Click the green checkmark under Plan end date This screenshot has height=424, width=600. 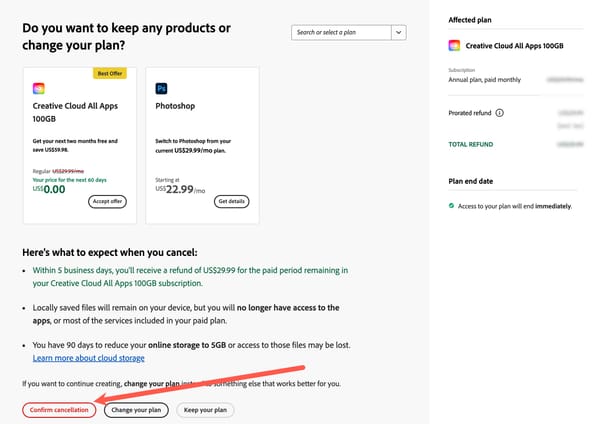[x=452, y=206]
